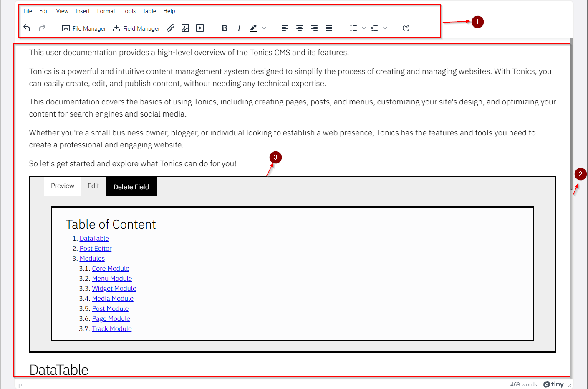588x389 pixels.
Task: Click the paragraph starting 'Tonics is a powerful'
Action: [290, 77]
